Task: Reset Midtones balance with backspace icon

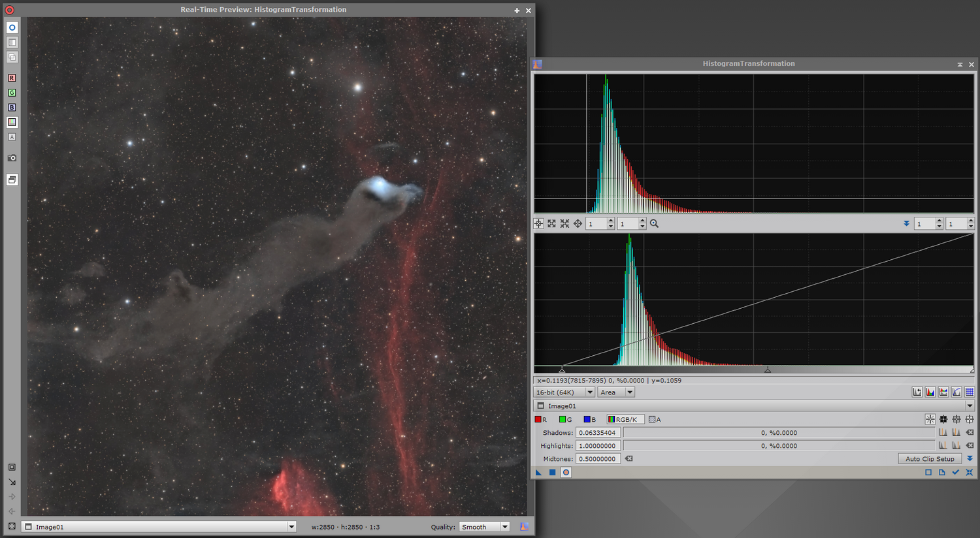Action: [629, 459]
